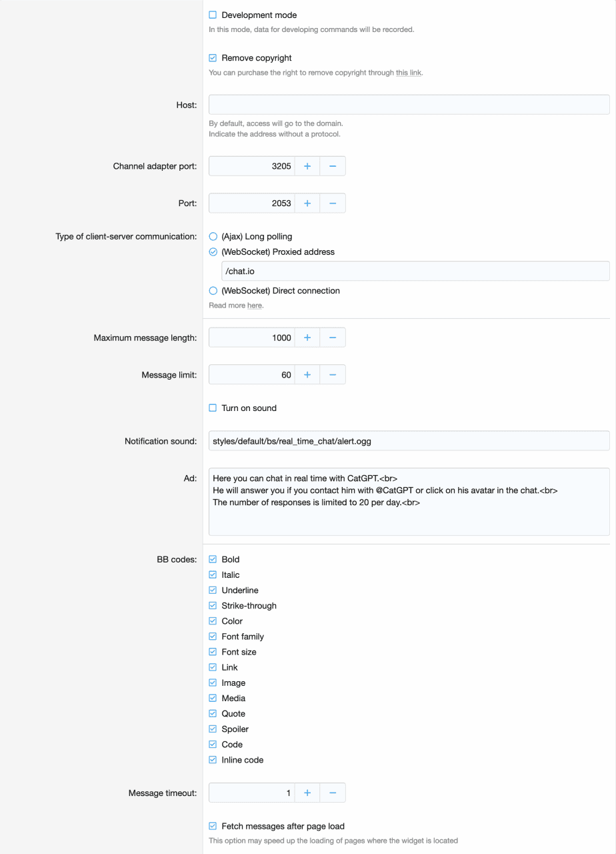This screenshot has height=854, width=616.
Task: Focus the Notification sound path field
Action: (x=409, y=441)
